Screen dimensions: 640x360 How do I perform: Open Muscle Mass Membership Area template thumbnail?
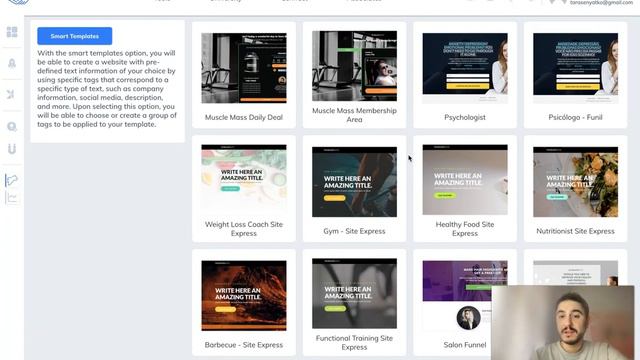tap(354, 66)
